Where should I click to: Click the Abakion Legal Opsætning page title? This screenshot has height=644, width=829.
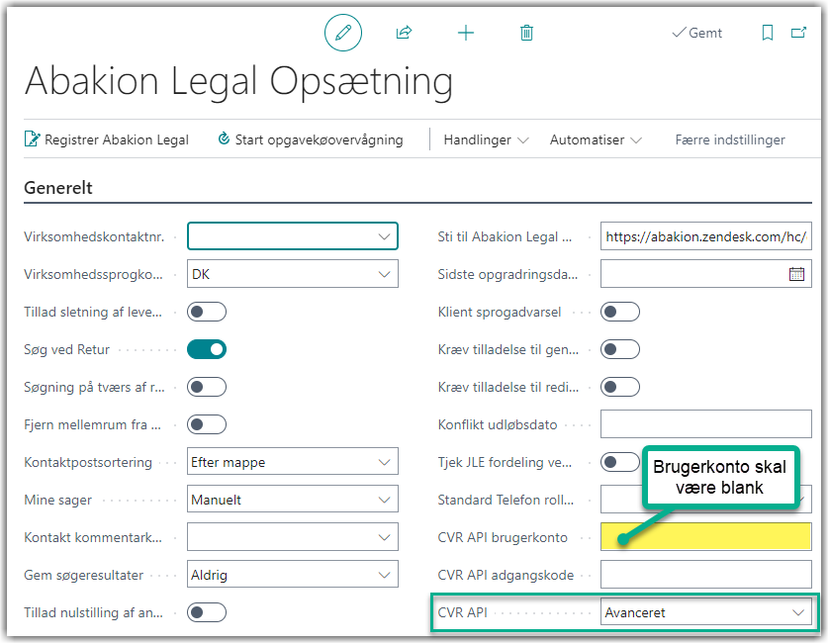click(x=239, y=81)
